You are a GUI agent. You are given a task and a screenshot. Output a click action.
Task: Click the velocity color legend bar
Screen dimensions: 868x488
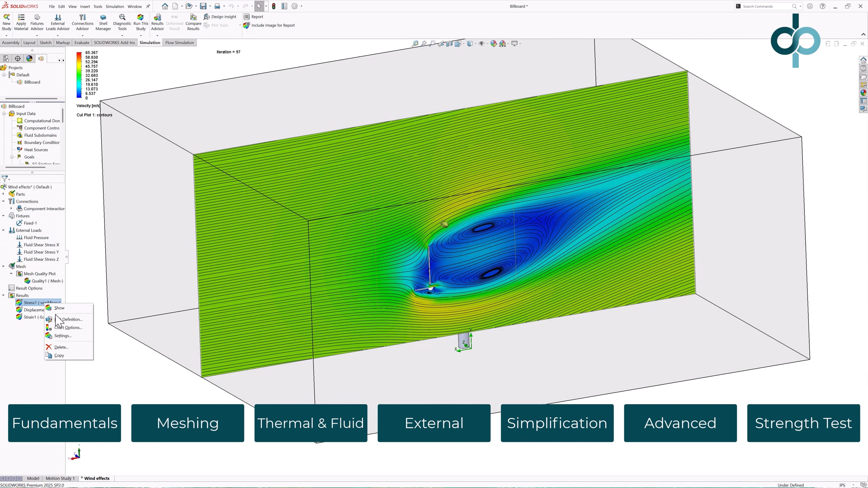(79, 75)
